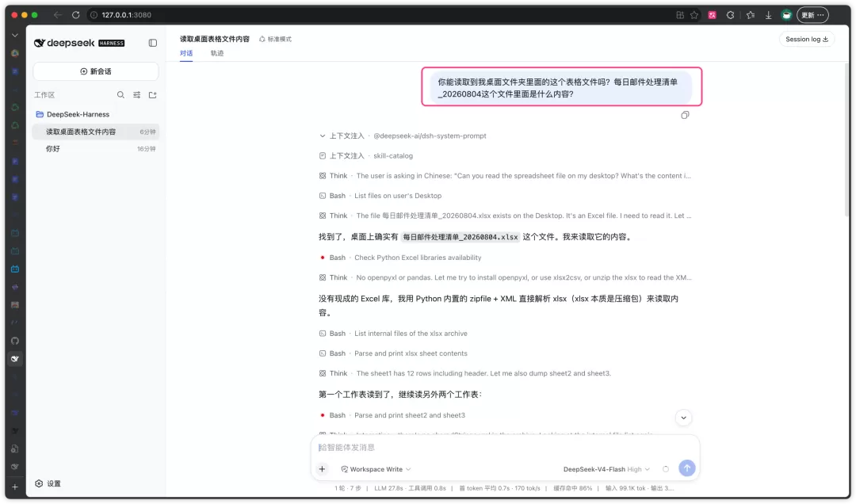Open the workspace filter sliders icon

coord(136,95)
